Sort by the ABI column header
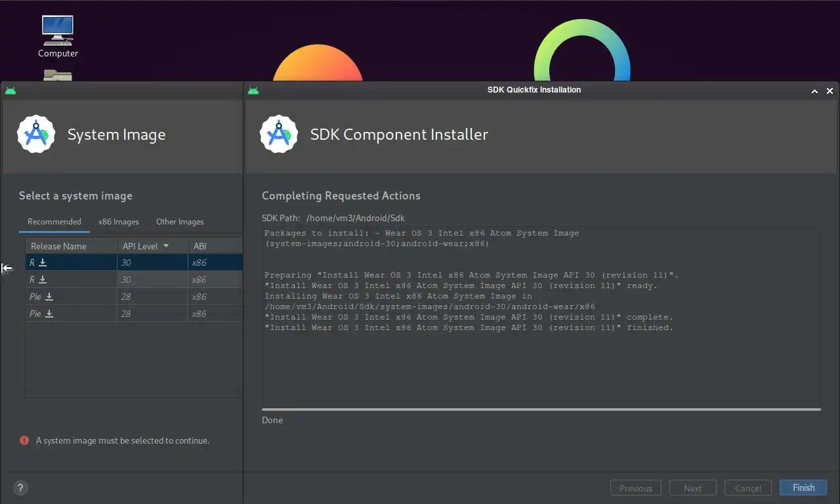Screen dimensions: 840x504 (x=215, y=246)
